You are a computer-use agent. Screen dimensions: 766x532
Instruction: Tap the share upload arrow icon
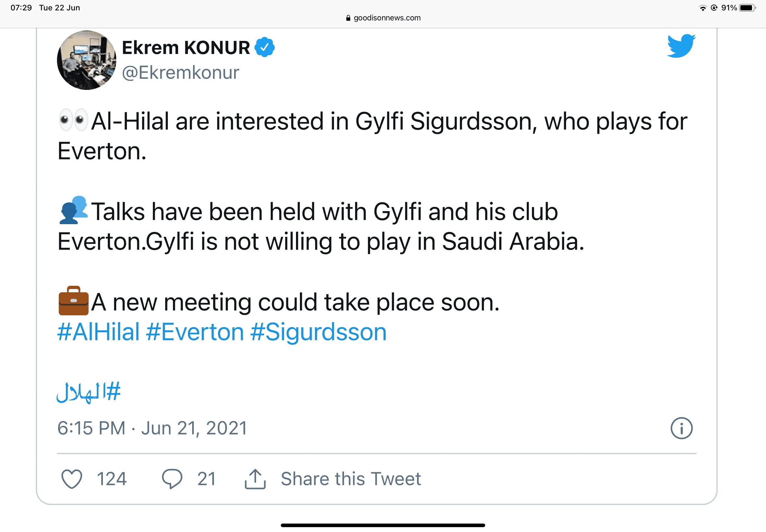click(x=255, y=479)
